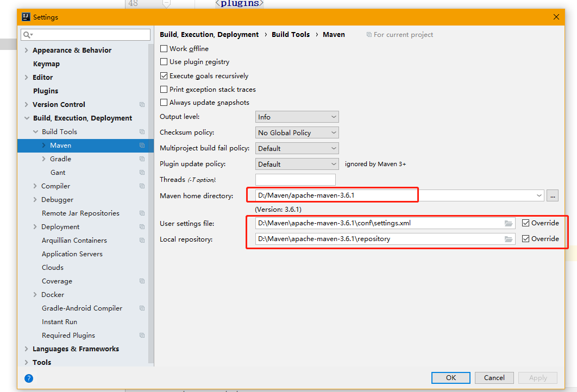Viewport: 577px width, 392px height.
Task: Select Instant Run settings
Action: pyautogui.click(x=60, y=322)
